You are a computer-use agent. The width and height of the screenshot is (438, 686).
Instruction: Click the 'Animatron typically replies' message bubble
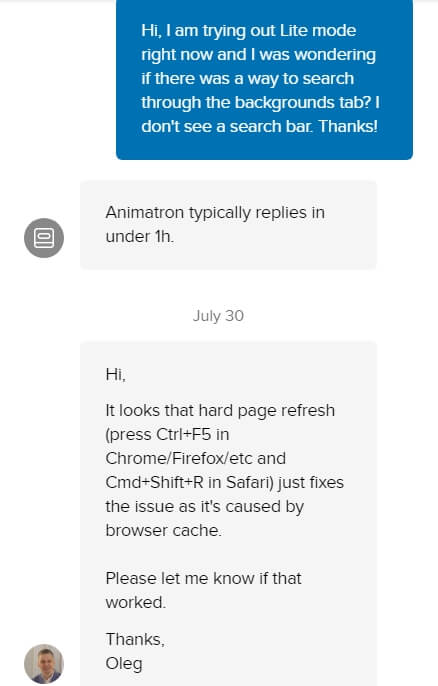228,225
